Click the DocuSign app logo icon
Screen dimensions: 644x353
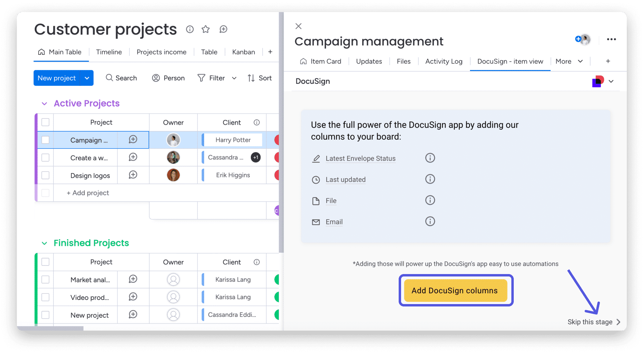click(x=598, y=81)
